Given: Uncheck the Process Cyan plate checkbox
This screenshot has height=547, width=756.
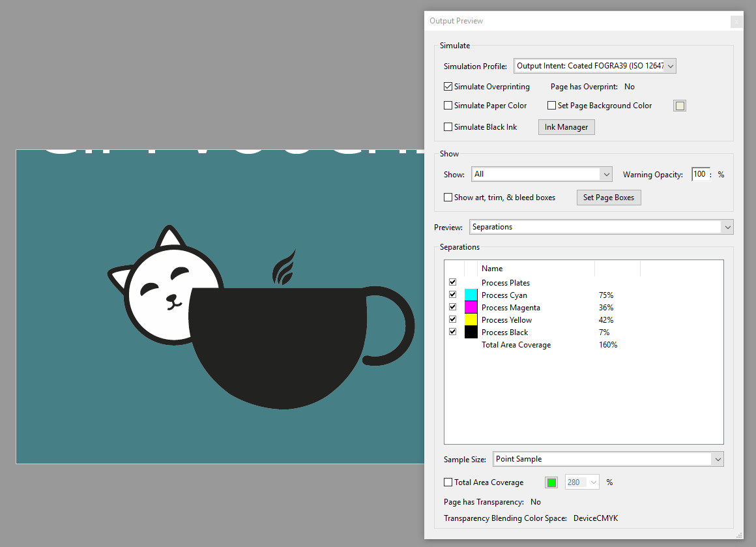Looking at the screenshot, I should point(452,295).
